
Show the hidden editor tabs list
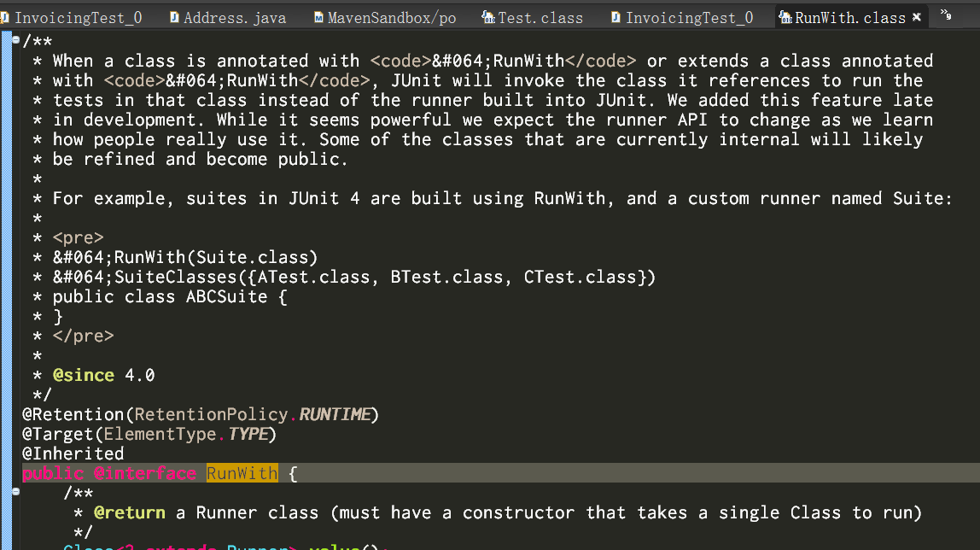coord(946,15)
